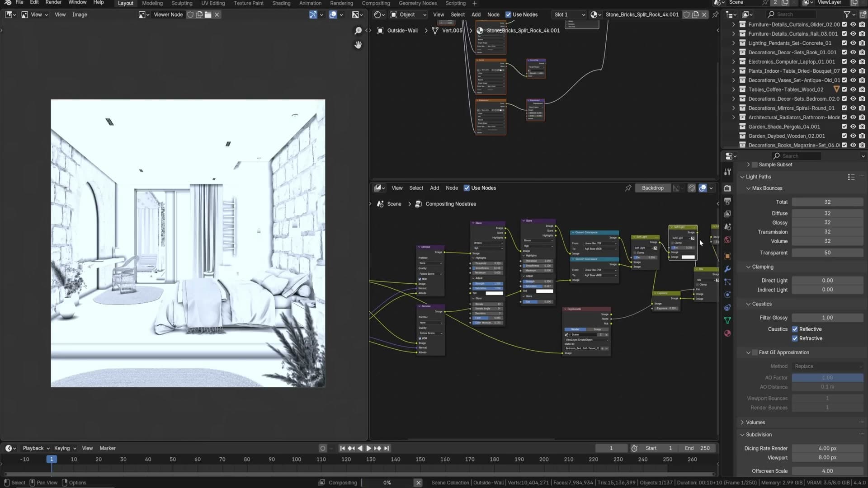
Task: Open the Playback dropdown in the timeline
Action: 36,448
